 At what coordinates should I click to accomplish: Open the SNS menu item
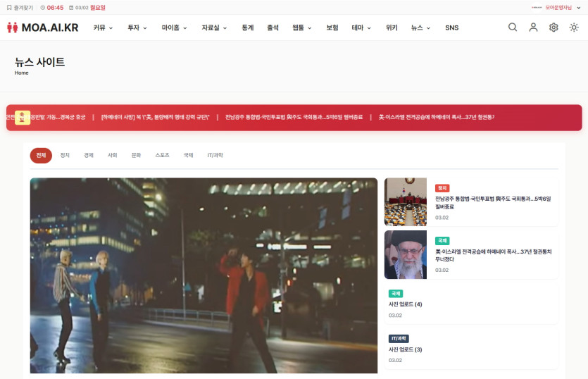451,28
